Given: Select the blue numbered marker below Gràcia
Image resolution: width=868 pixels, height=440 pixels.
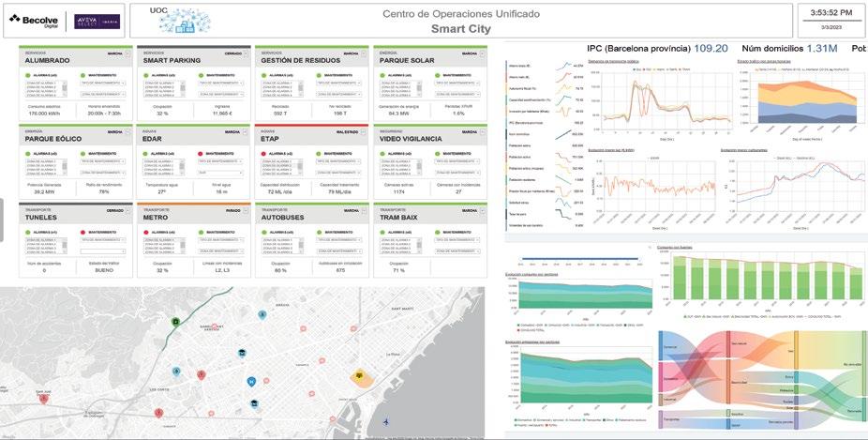Looking at the screenshot, I should point(262,315).
